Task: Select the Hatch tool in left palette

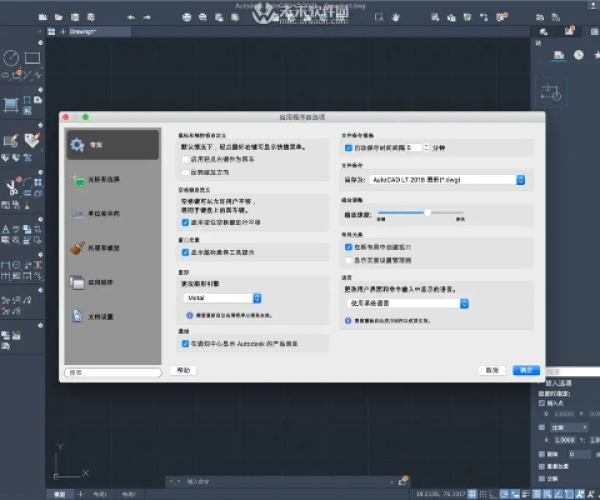Action: pyautogui.click(x=11, y=104)
